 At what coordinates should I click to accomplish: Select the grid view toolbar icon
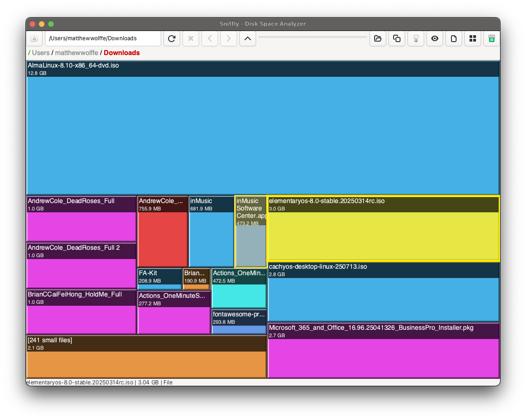pyautogui.click(x=473, y=38)
